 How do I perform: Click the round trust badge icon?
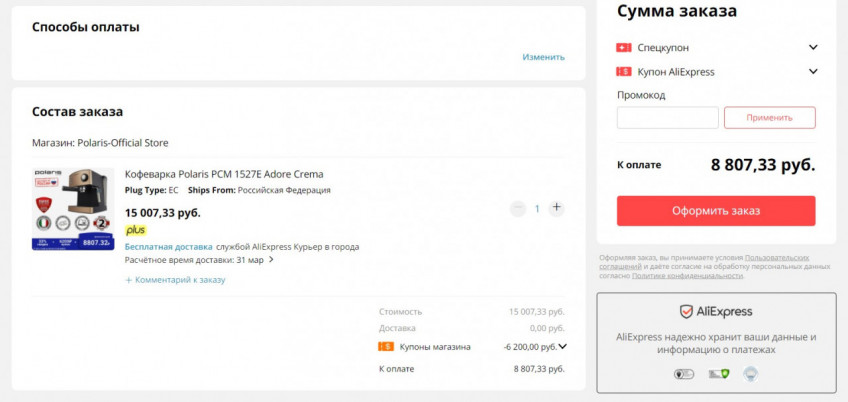point(750,374)
